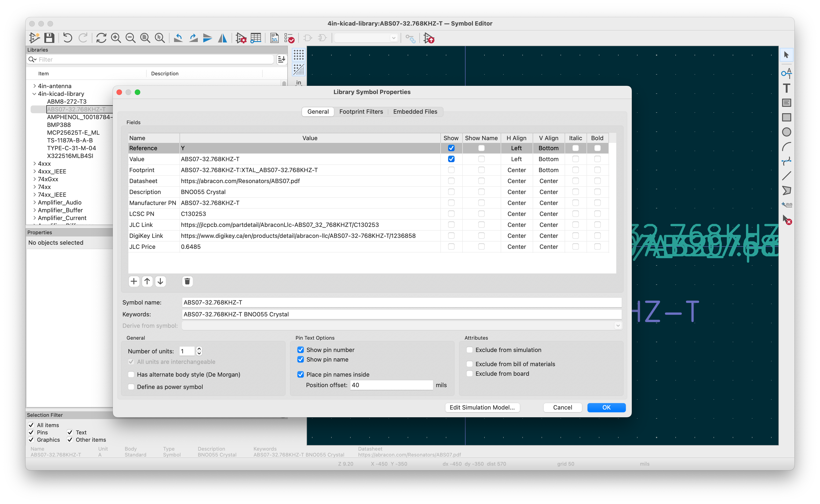Collapse the 4in-kicad-library tree node
Screen dimensions: 820x504
(34, 94)
